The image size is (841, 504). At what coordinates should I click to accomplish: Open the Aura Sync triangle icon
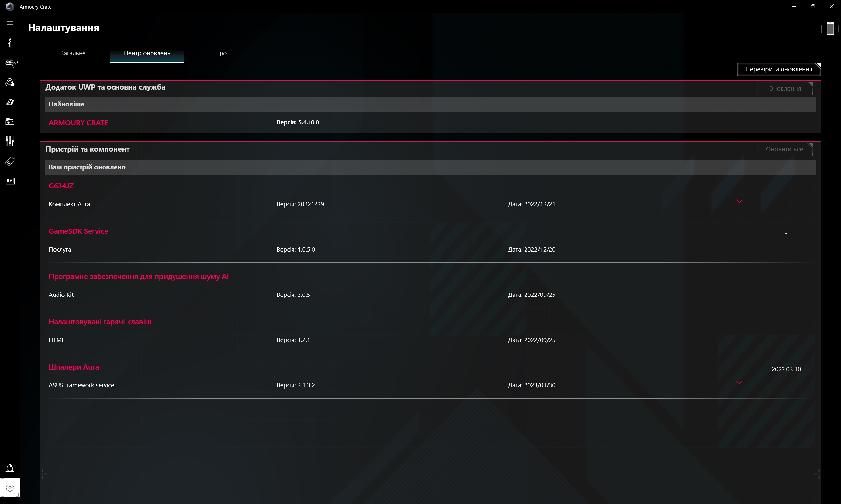click(10, 82)
